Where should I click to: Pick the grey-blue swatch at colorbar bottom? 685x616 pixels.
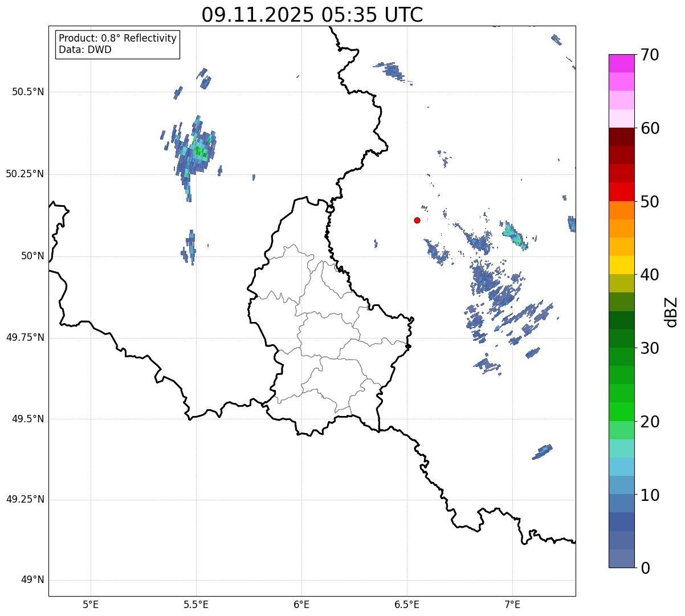(x=621, y=558)
